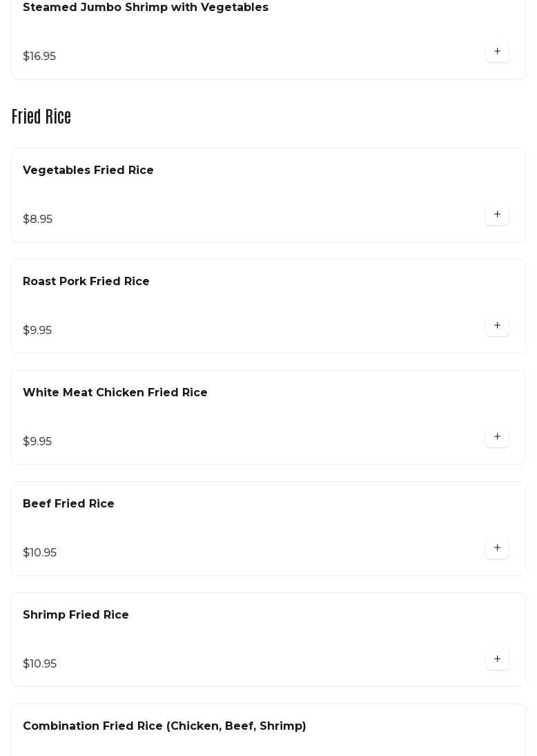
Task: Tap plus icon next to Shrimp Fried Rice
Action: (x=497, y=659)
